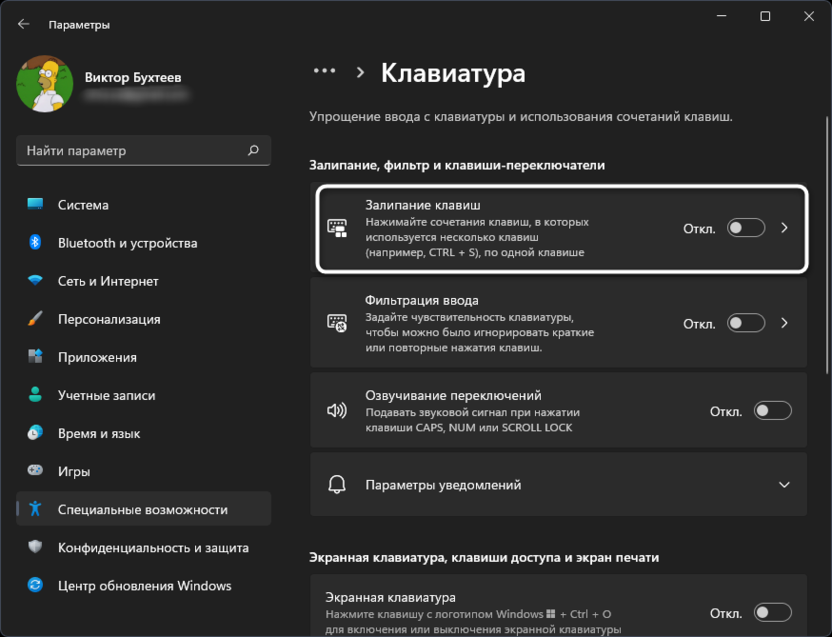Viewport: 832px width, 637px height.
Task: Click the Фильтрация ввода keyboard icon
Action: (x=337, y=323)
